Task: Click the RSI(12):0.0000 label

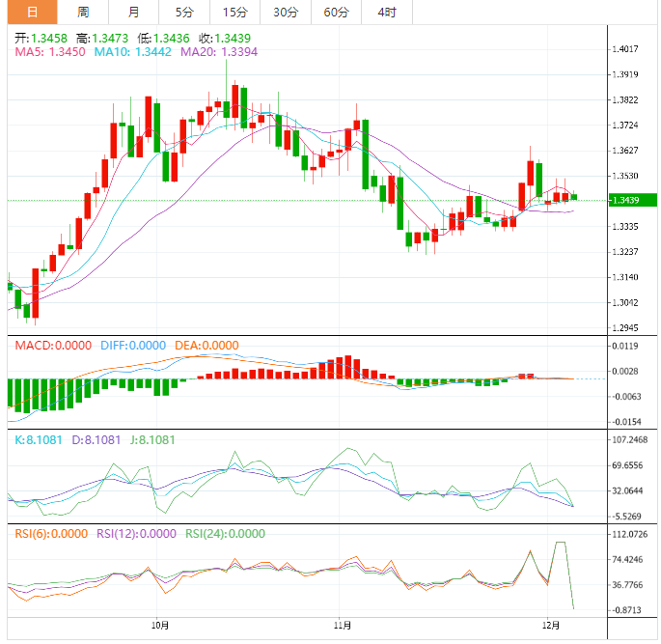Action: 136,534
